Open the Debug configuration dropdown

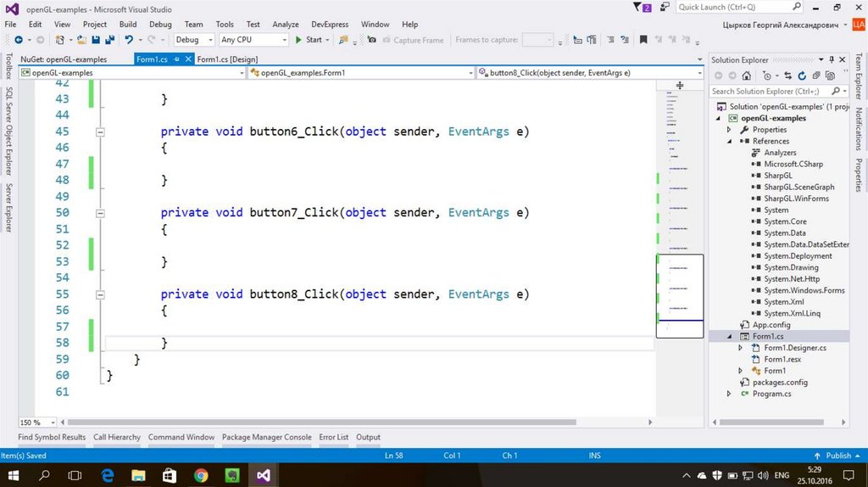192,40
